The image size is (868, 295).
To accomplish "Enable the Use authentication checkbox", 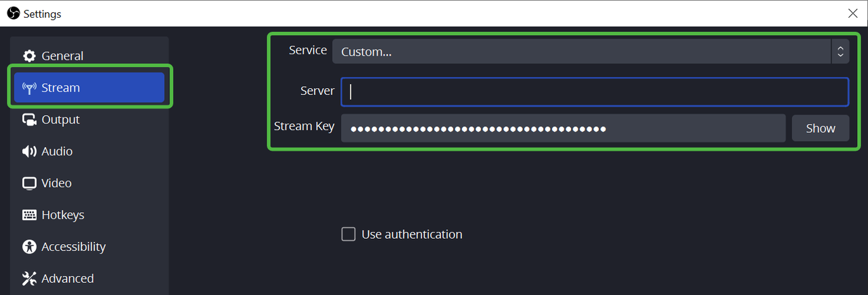I will (x=349, y=235).
